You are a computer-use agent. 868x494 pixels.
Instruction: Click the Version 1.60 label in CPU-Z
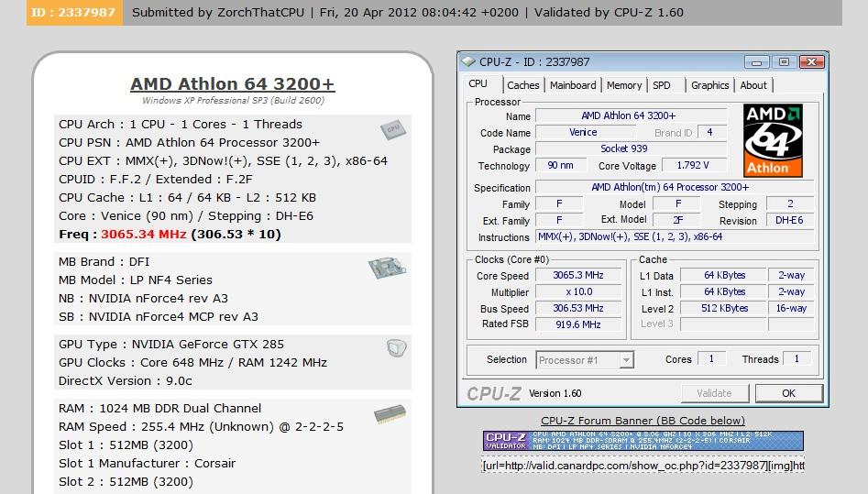point(555,393)
